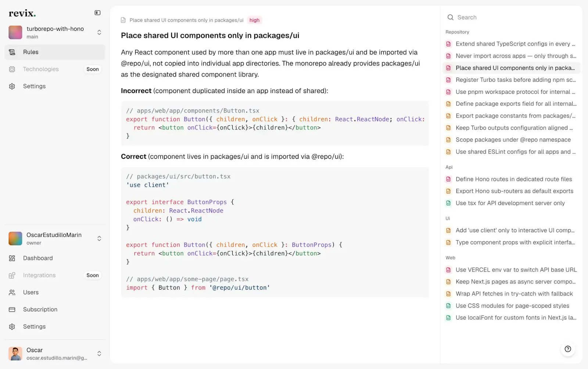Select Use shared ESLint configs rule
Image resolution: width=588 pixels, height=369 pixels.
click(x=511, y=152)
